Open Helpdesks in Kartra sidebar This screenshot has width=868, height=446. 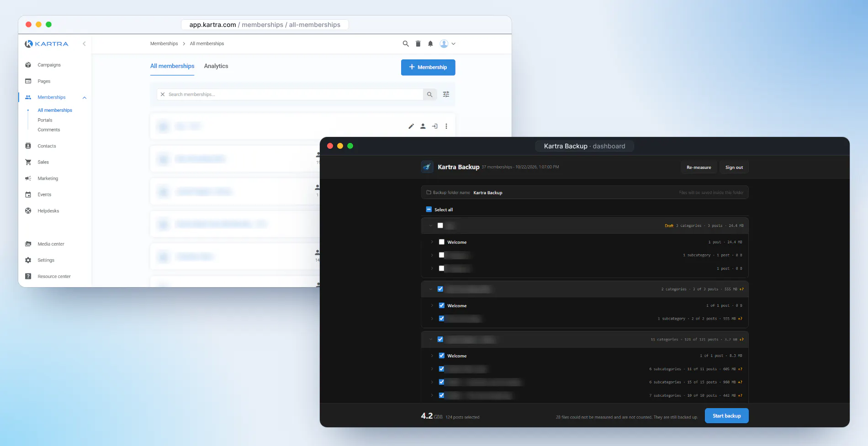tap(48, 211)
